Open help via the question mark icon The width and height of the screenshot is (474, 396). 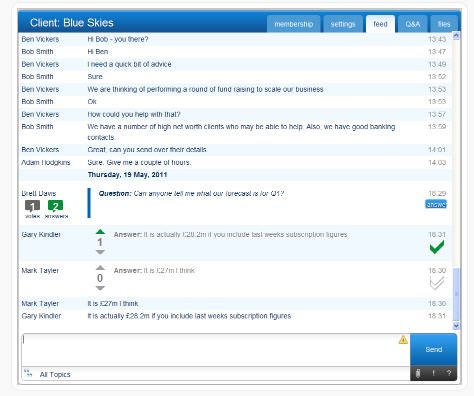coord(449,373)
